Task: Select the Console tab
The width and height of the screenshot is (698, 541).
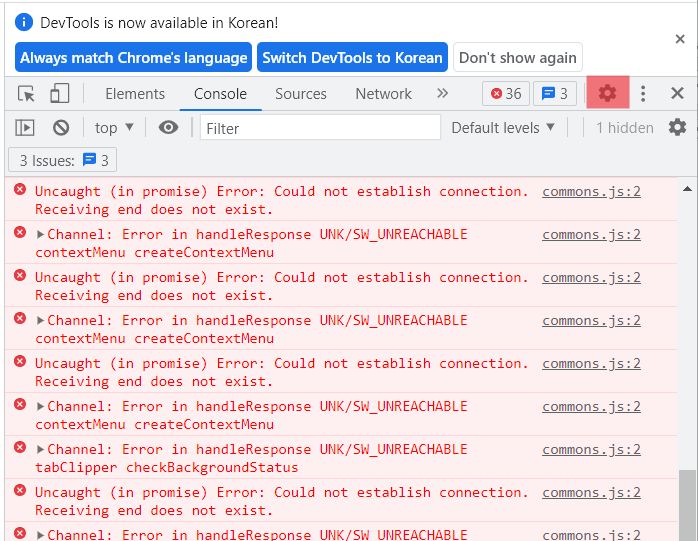Action: (220, 94)
